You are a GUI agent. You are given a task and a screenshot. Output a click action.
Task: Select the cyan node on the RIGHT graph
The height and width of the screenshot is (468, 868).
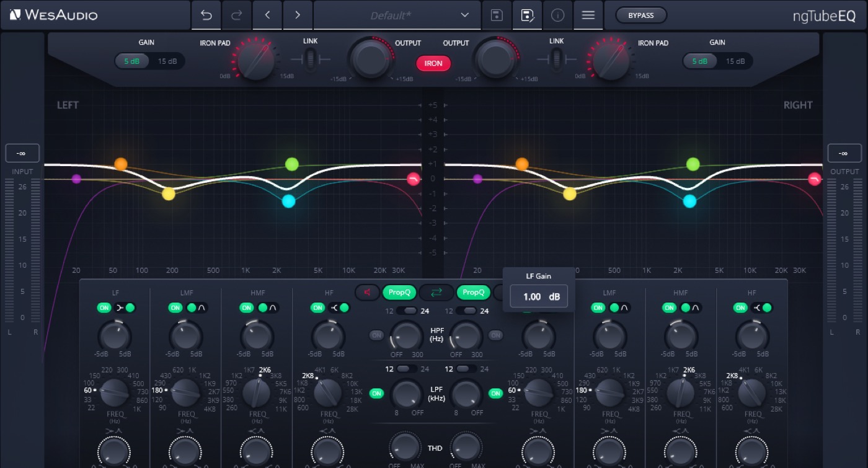point(689,201)
